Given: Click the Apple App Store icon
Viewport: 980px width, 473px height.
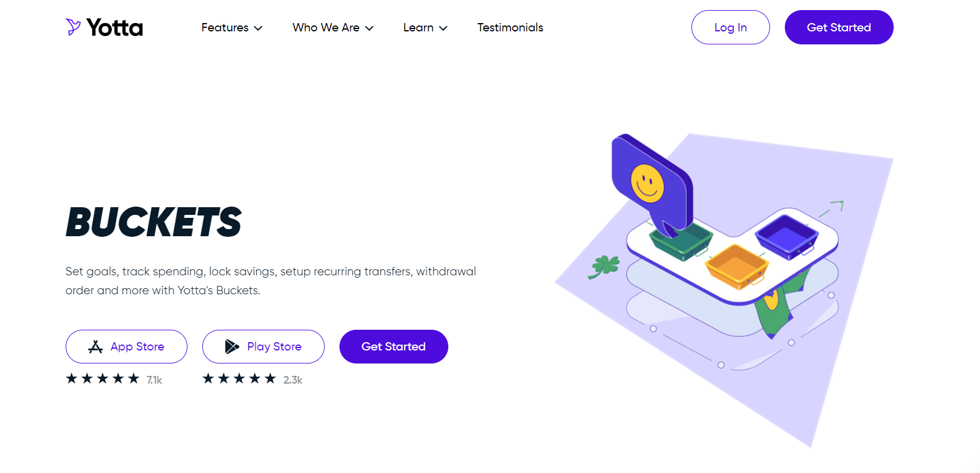Looking at the screenshot, I should tap(95, 347).
